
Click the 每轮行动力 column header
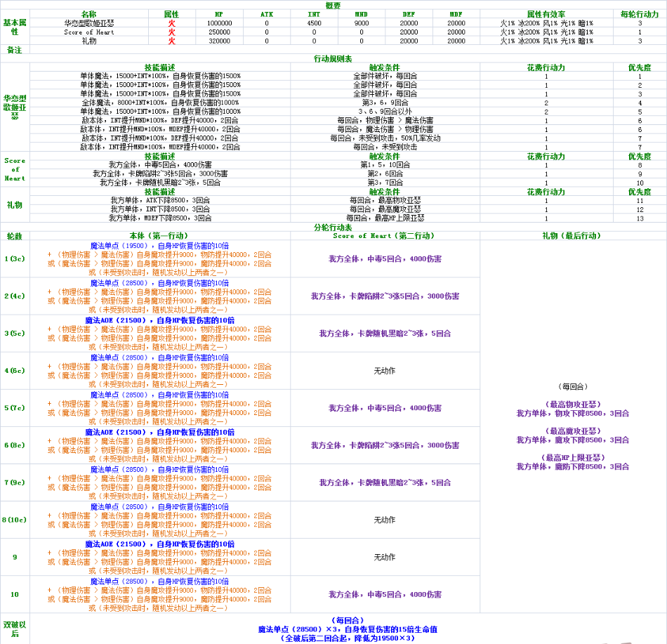(640, 14)
